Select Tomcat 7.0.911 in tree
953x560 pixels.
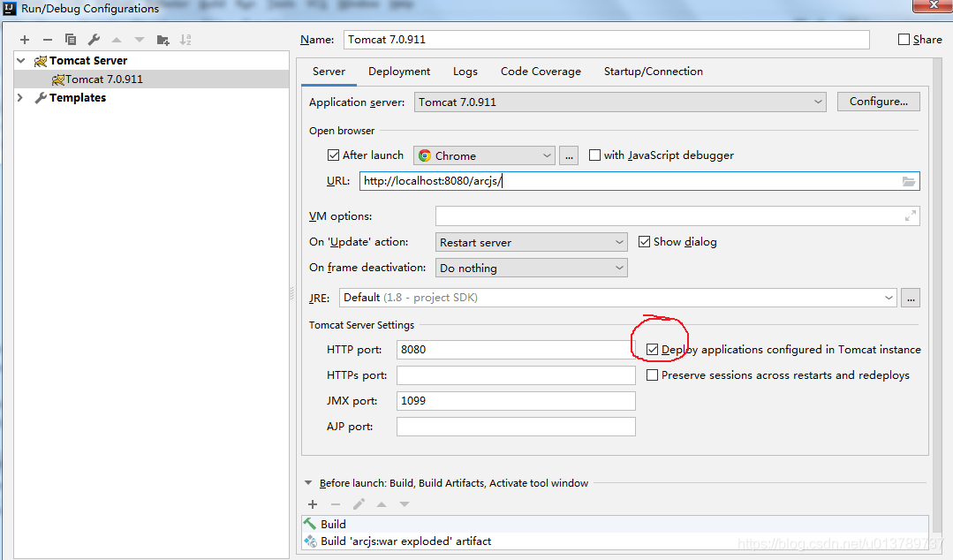tap(151, 79)
